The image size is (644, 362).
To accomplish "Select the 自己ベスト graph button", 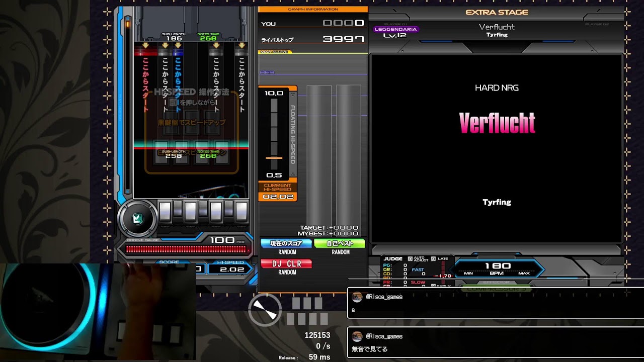I will 340,243.
